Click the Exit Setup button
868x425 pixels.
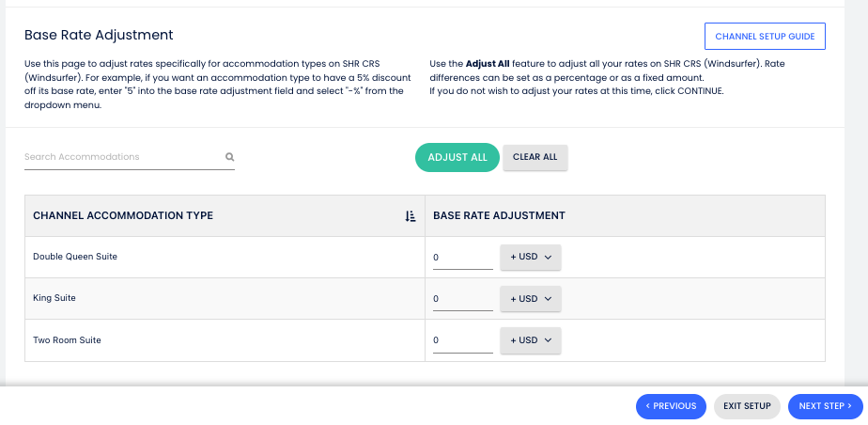coord(747,406)
